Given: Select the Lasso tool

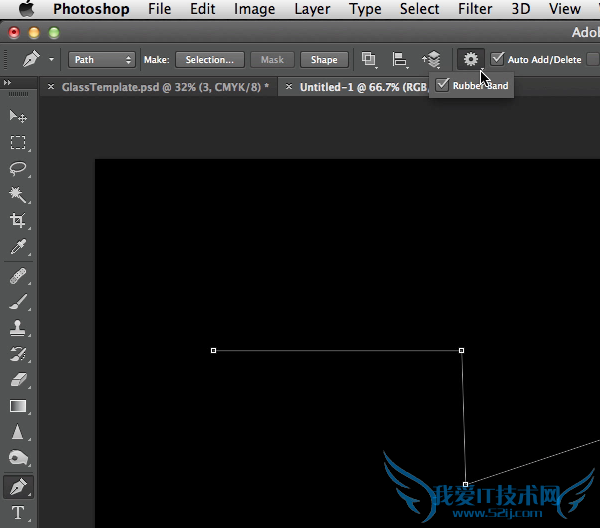Looking at the screenshot, I should click(18, 168).
